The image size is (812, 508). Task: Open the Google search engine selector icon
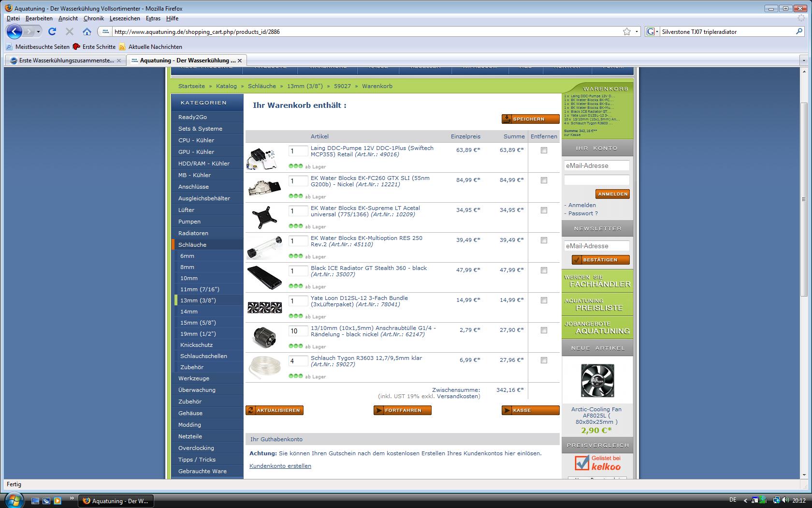click(x=651, y=31)
